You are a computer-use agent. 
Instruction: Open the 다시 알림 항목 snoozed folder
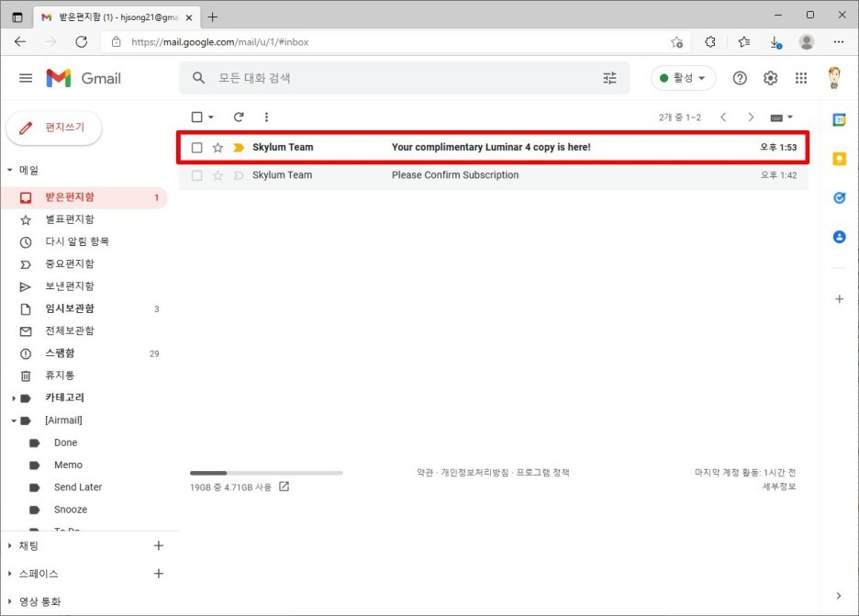(84, 241)
